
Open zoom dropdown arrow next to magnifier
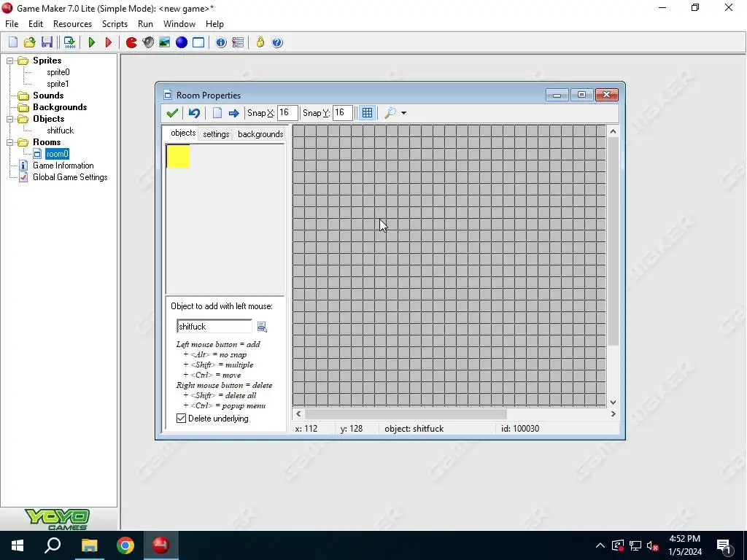(x=403, y=113)
